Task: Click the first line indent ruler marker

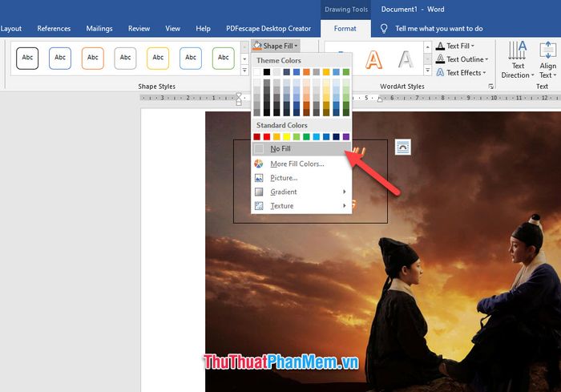Action: (239, 95)
